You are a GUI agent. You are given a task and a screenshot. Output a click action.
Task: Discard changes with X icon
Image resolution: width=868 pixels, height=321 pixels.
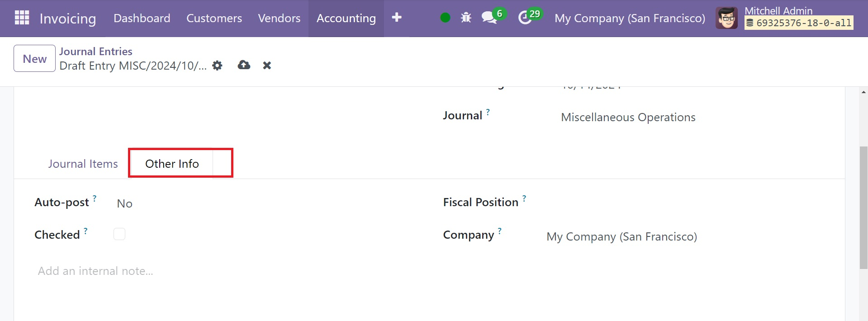coord(267,66)
